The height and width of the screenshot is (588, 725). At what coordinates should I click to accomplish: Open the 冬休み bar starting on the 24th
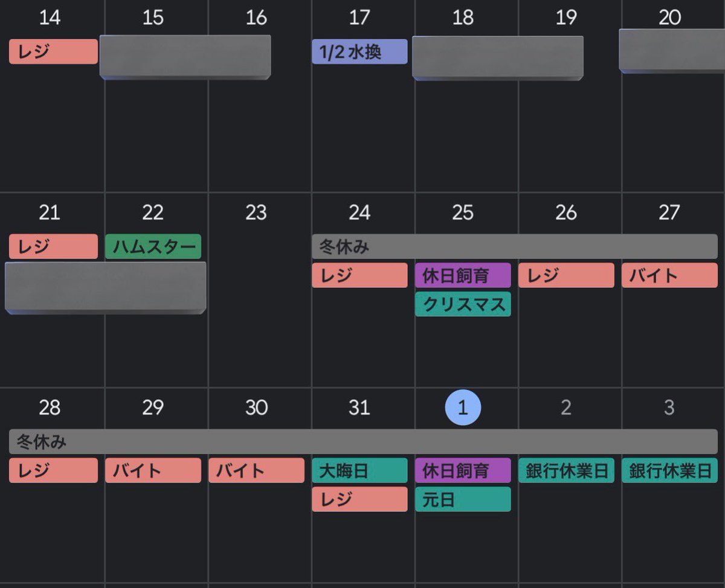click(515, 246)
